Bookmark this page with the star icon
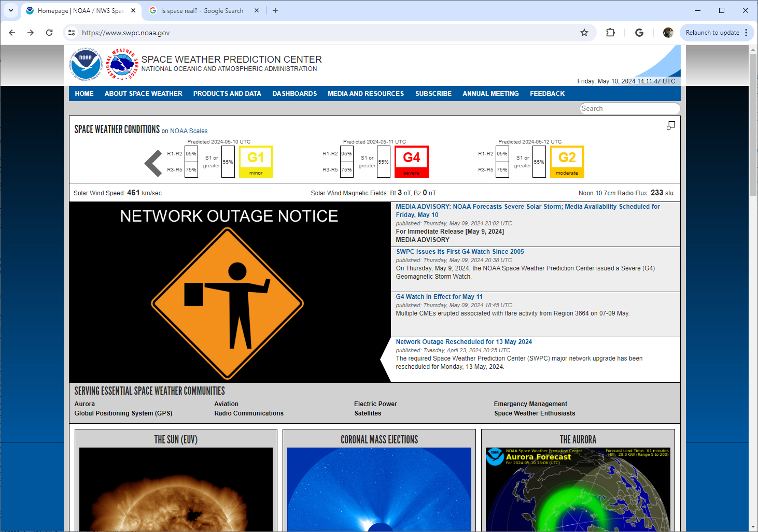 point(584,33)
